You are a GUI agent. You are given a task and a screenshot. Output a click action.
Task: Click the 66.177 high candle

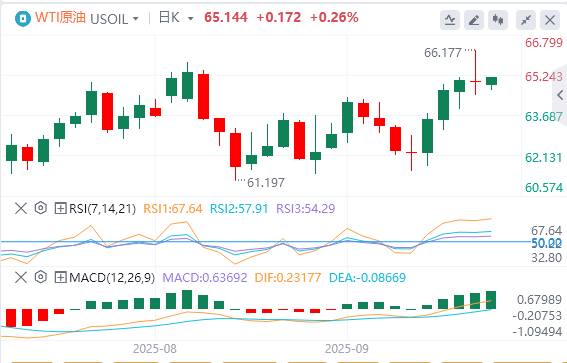475,72
